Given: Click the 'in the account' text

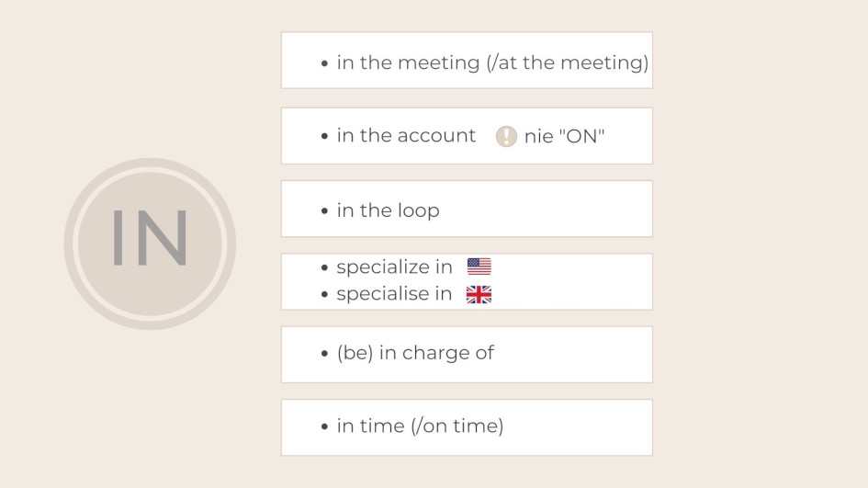Looking at the screenshot, I should click(x=406, y=136).
